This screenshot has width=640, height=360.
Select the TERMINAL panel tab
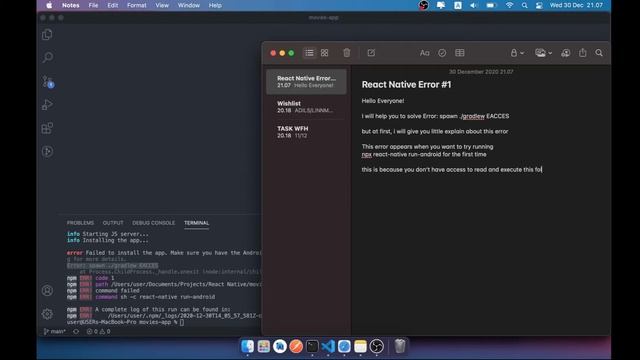[196, 223]
